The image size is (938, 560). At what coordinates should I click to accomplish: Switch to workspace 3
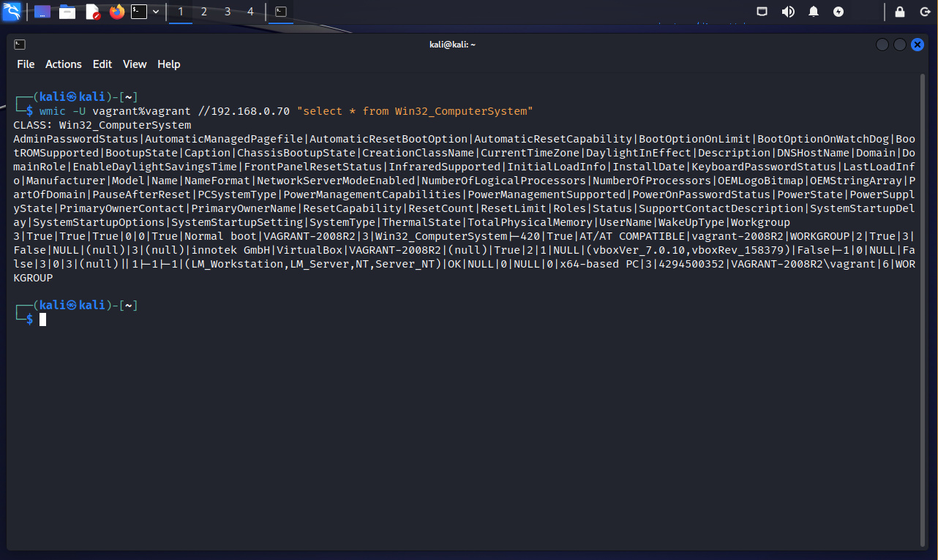click(x=228, y=12)
